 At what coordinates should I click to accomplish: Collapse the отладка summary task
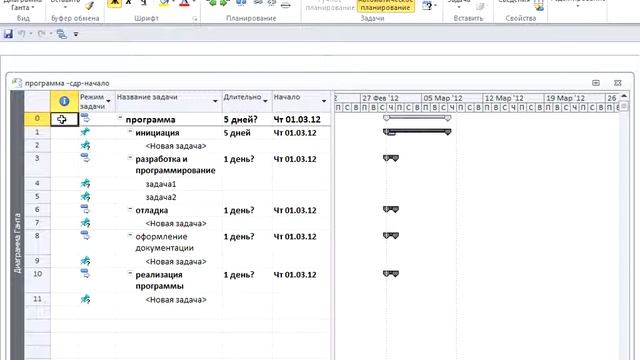click(x=130, y=209)
